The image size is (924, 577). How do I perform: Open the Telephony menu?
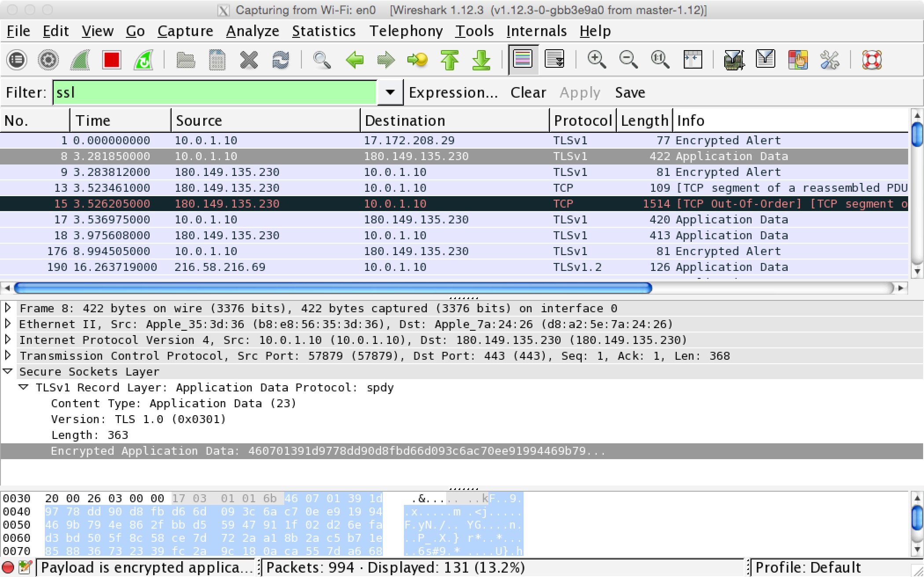point(406,31)
